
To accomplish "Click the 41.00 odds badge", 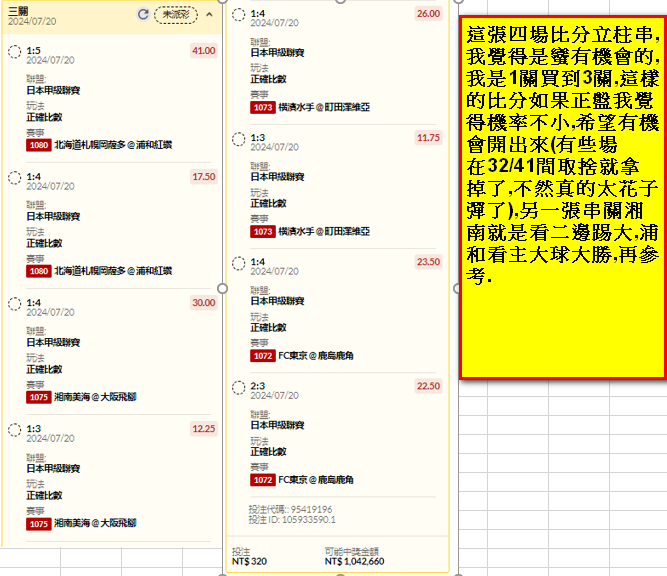I will (x=203, y=51).
